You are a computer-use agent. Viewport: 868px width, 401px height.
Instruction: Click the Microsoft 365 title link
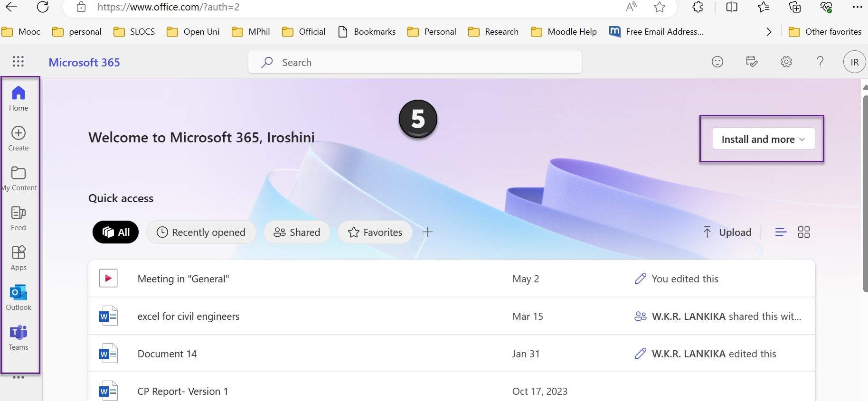(85, 62)
